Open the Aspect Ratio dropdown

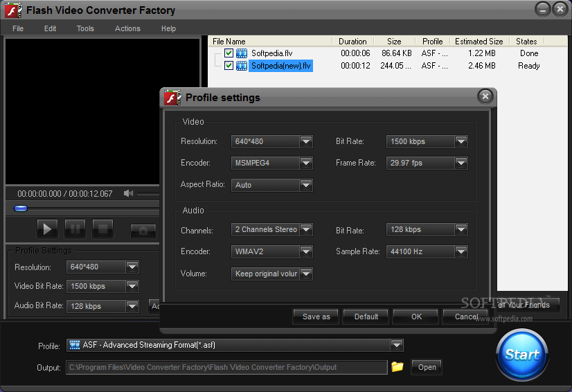coord(306,185)
